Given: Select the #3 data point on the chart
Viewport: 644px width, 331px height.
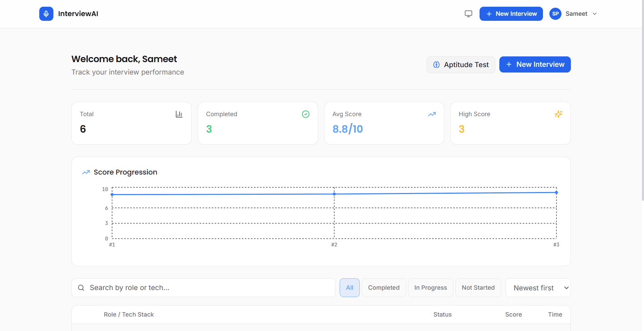Looking at the screenshot, I should (556, 192).
